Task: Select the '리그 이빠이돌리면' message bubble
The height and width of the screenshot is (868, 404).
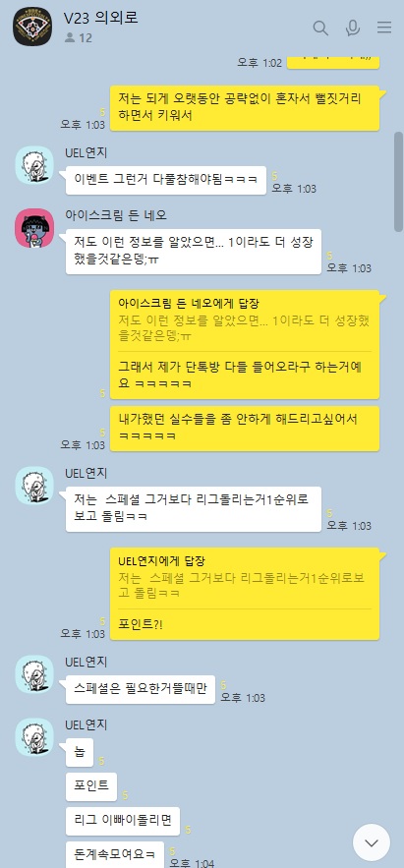Action: point(123,821)
